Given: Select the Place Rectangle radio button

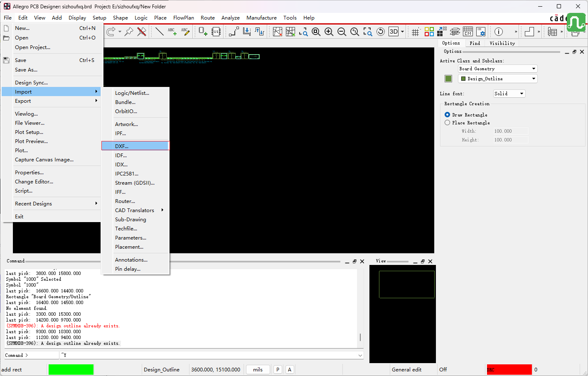Looking at the screenshot, I should (x=448, y=123).
